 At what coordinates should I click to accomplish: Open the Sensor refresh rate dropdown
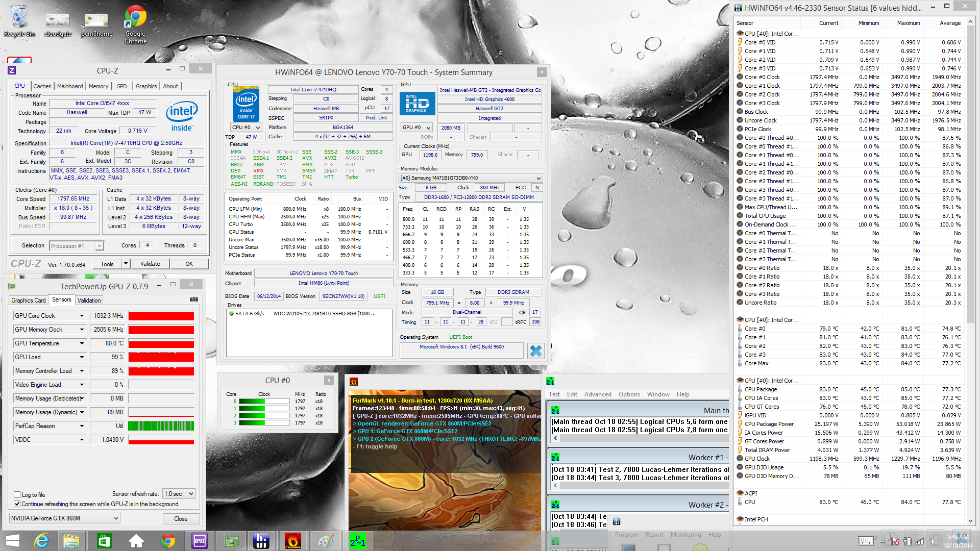(x=179, y=494)
